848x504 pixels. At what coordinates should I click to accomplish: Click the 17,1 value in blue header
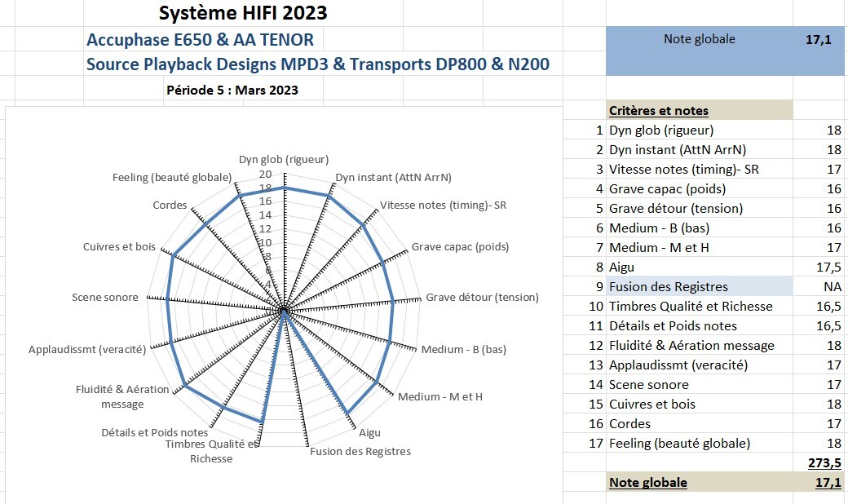point(819,39)
